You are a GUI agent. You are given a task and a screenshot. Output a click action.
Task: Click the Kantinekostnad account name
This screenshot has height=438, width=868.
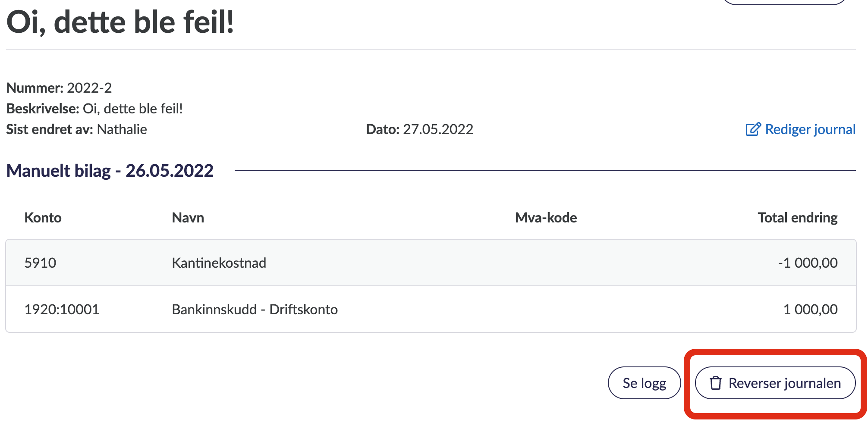coord(219,263)
